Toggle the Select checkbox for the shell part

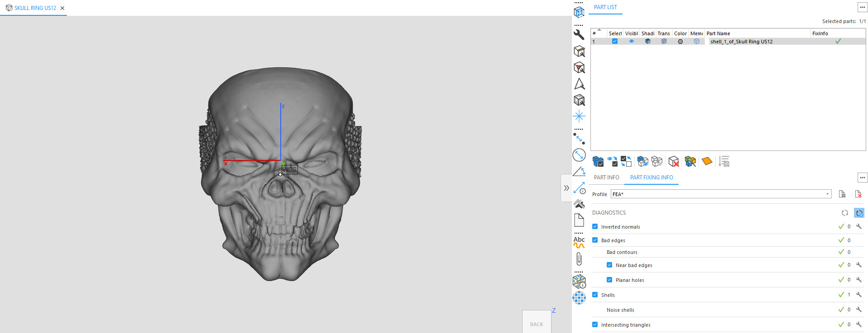pyautogui.click(x=615, y=41)
